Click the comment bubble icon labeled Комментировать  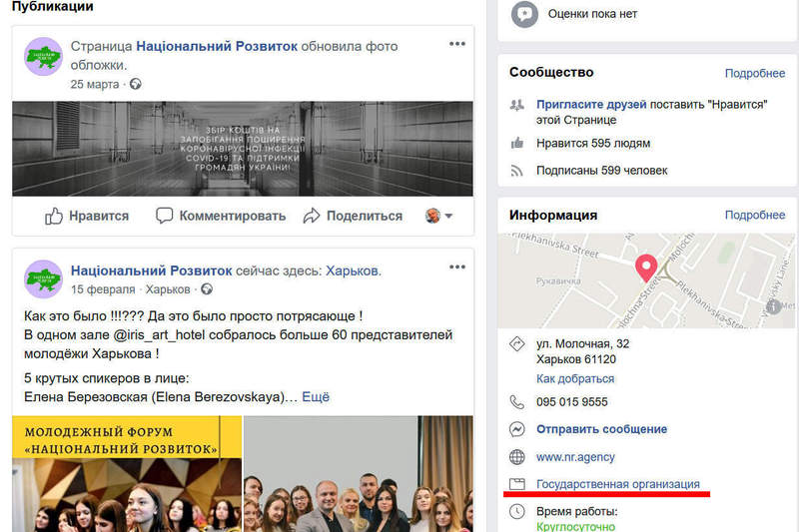(x=164, y=216)
